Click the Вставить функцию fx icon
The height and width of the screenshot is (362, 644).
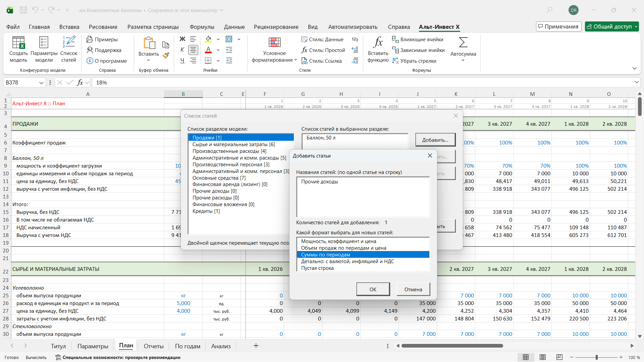(x=378, y=43)
